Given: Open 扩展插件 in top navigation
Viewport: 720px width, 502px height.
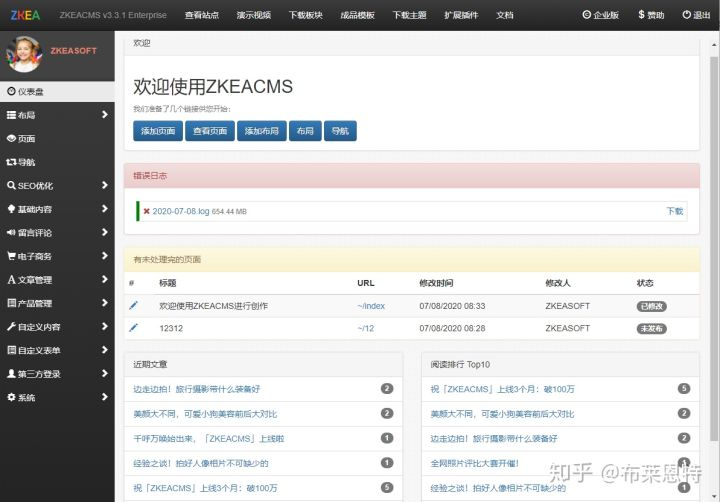Looking at the screenshot, I should 461,15.
